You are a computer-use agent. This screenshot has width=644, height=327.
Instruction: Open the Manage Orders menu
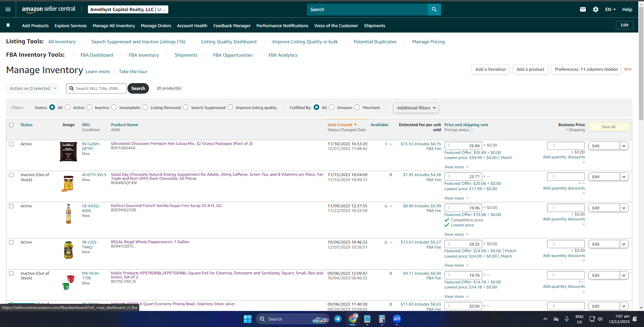click(156, 25)
